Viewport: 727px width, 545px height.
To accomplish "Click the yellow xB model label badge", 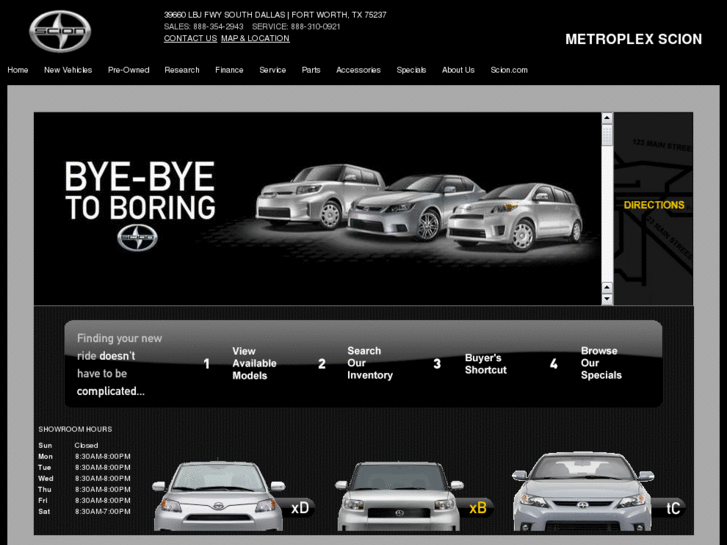I will tap(478, 508).
